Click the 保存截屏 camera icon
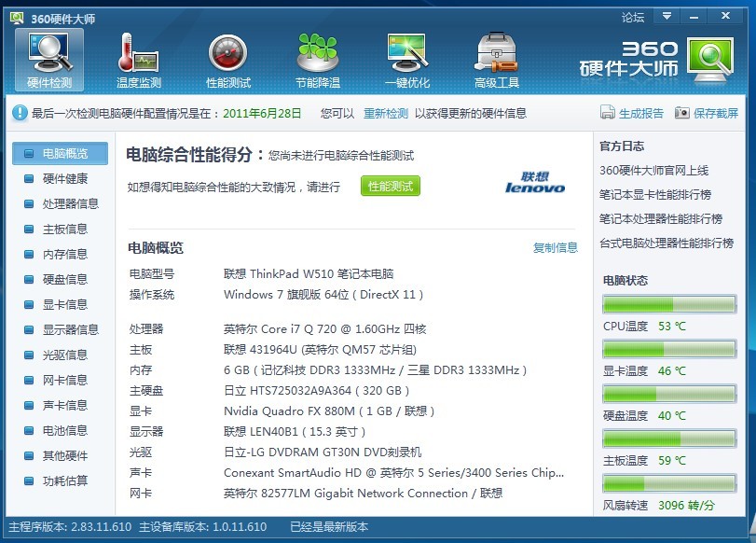Viewport: 756px width, 543px height. coord(681,113)
